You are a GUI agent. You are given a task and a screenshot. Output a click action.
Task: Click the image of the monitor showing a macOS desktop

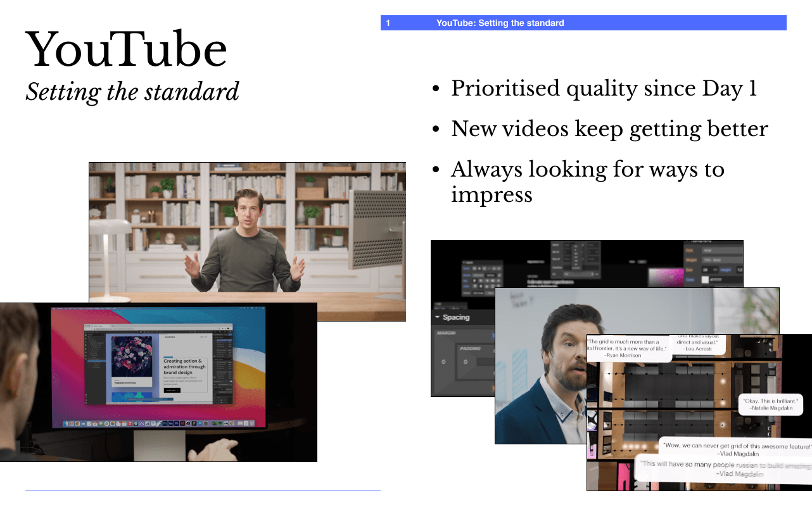pos(158,382)
